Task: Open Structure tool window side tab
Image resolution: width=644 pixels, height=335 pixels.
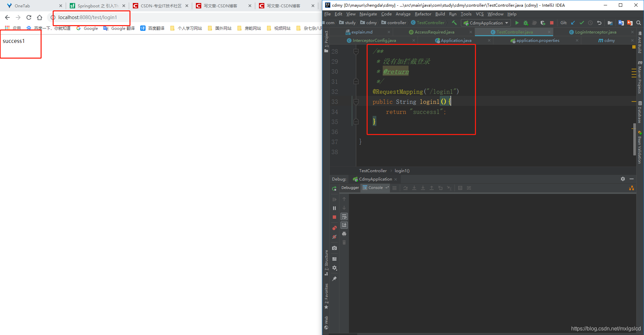Action: point(326,263)
